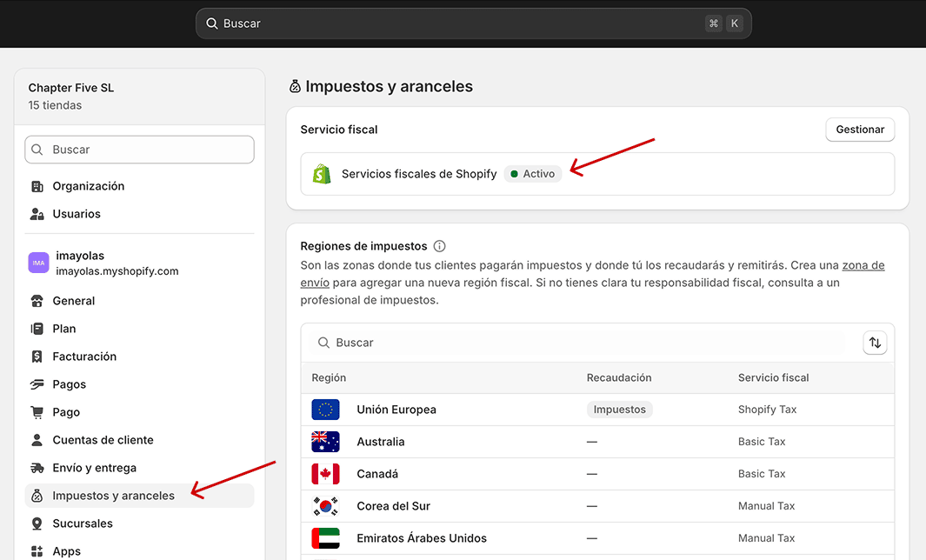
Task: Open Organización in the sidebar
Action: pyautogui.click(x=139, y=186)
